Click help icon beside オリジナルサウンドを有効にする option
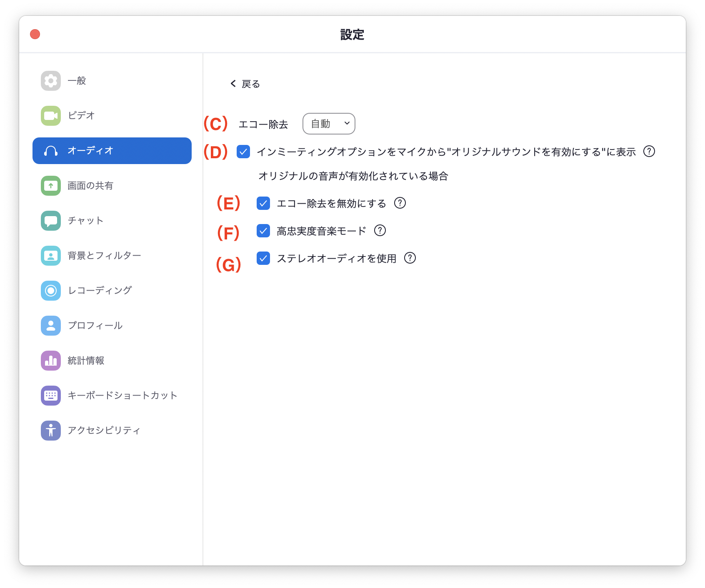Viewport: 705px width, 588px height. pyautogui.click(x=649, y=151)
